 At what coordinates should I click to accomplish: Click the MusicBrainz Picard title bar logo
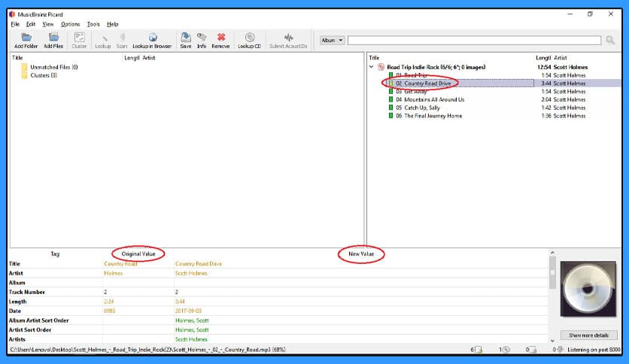(13, 14)
